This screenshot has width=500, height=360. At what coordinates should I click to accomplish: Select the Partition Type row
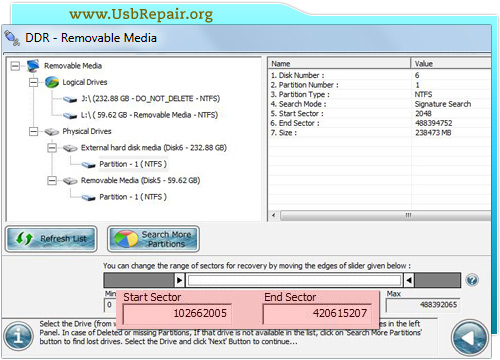point(380,94)
